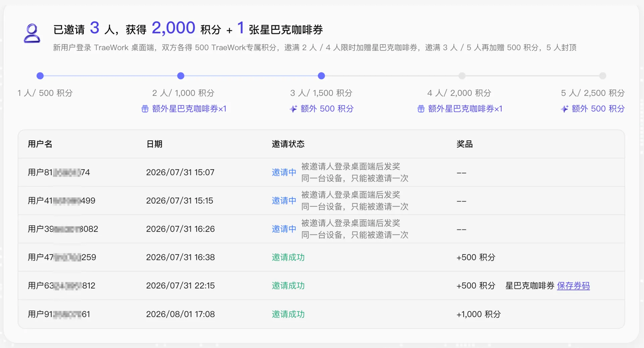The image size is (644, 348).
Task: Click the 邀请中 status for 15:15 row
Action: [284, 201]
